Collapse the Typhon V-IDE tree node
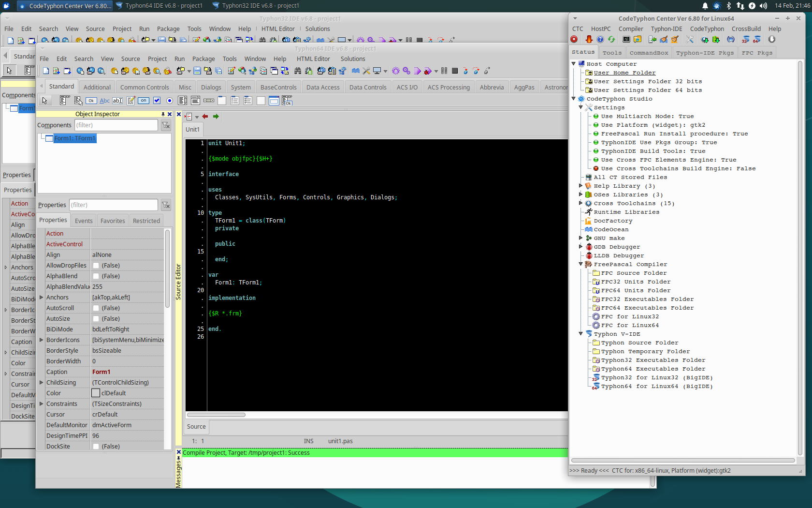 (x=581, y=334)
